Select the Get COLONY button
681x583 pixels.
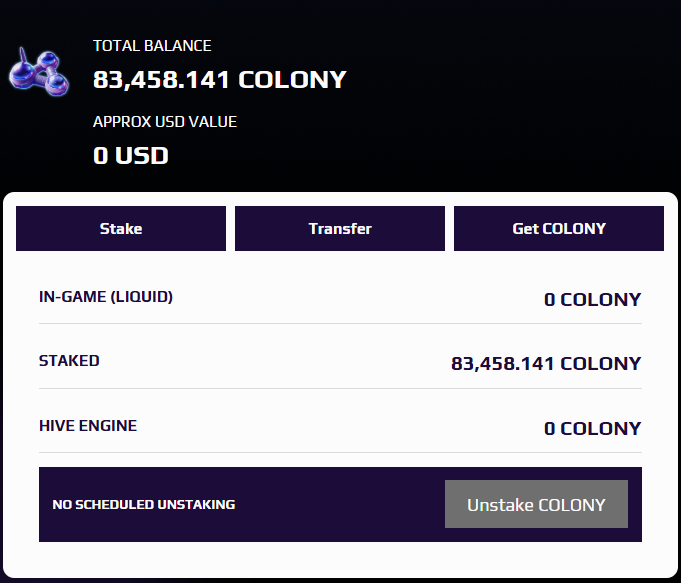(558, 229)
